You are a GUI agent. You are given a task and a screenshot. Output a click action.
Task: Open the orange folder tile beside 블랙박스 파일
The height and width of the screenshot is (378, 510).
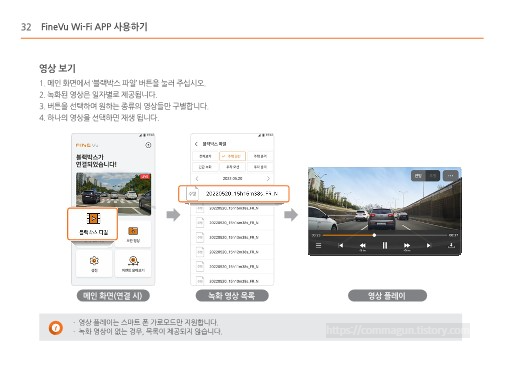click(x=133, y=234)
